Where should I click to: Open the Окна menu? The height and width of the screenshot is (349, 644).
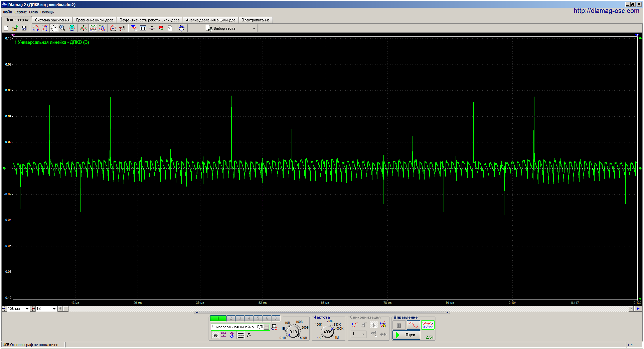coord(33,12)
